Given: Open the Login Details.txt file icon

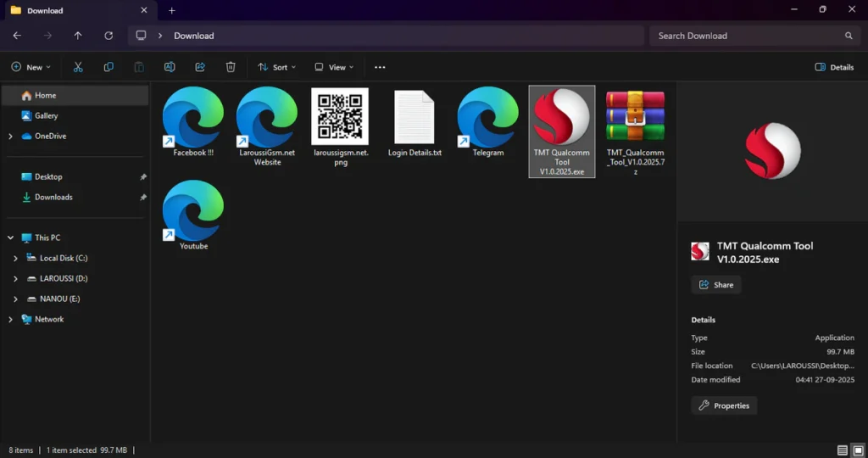Looking at the screenshot, I should pos(415,119).
